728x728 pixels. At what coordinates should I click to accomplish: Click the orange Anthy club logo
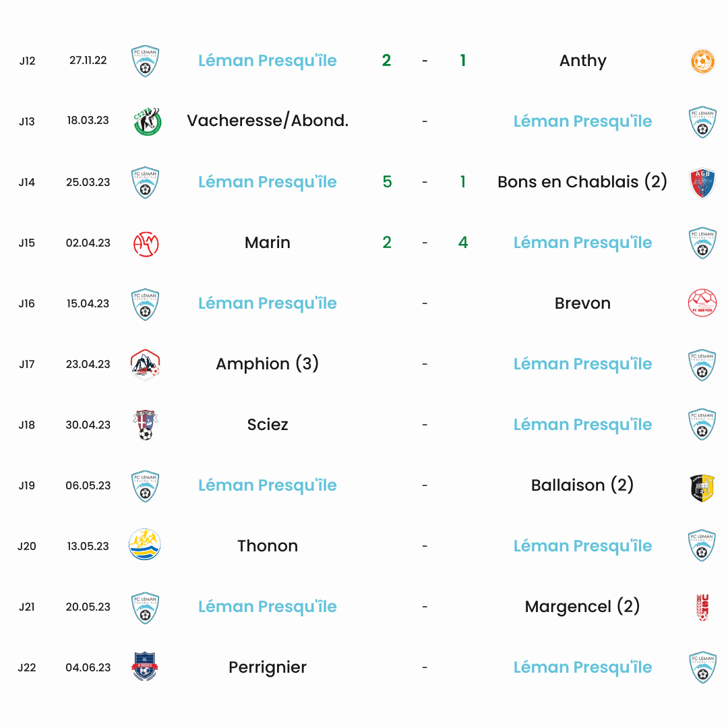coord(702,61)
